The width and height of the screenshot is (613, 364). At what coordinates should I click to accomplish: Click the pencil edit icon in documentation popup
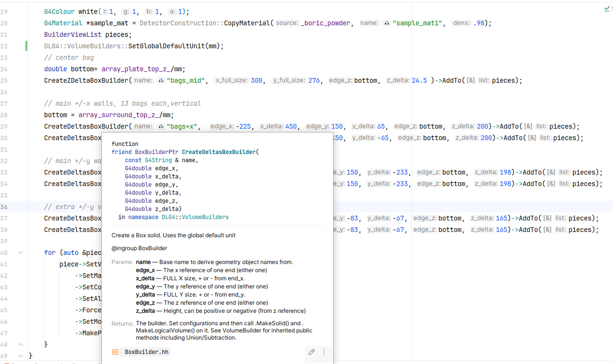312,352
